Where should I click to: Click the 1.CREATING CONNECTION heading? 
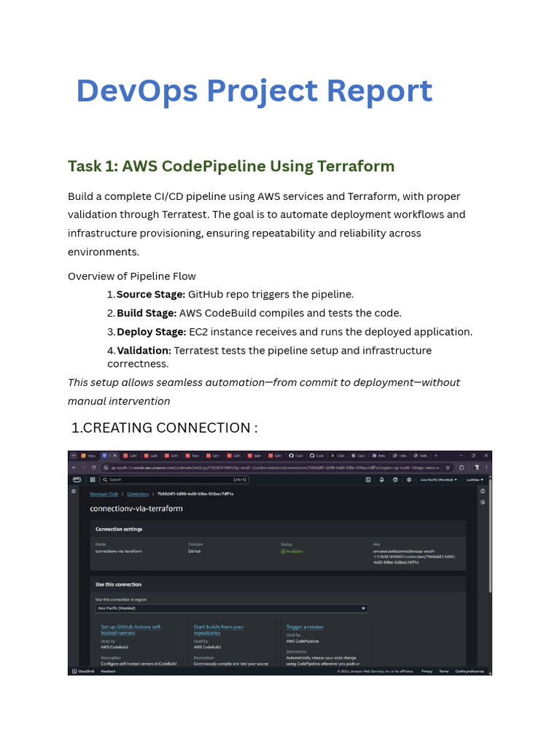pos(164,427)
